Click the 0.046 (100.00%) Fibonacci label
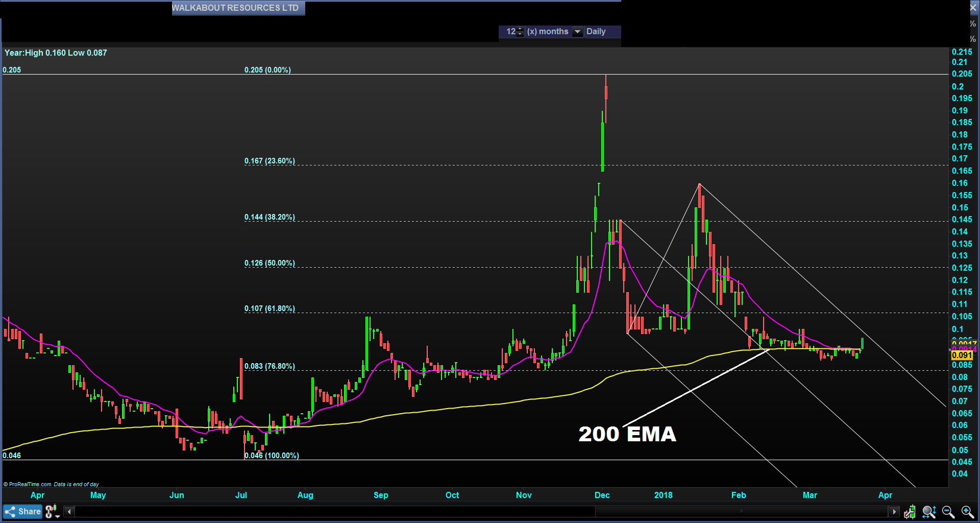980x523 pixels. click(272, 456)
